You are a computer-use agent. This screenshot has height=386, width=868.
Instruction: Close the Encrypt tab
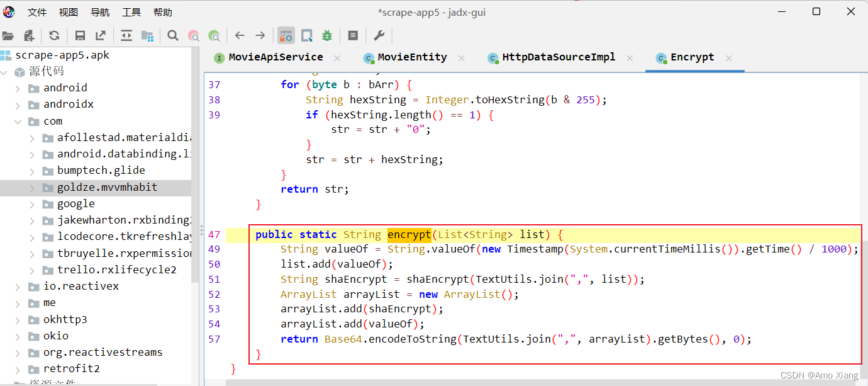(x=728, y=58)
